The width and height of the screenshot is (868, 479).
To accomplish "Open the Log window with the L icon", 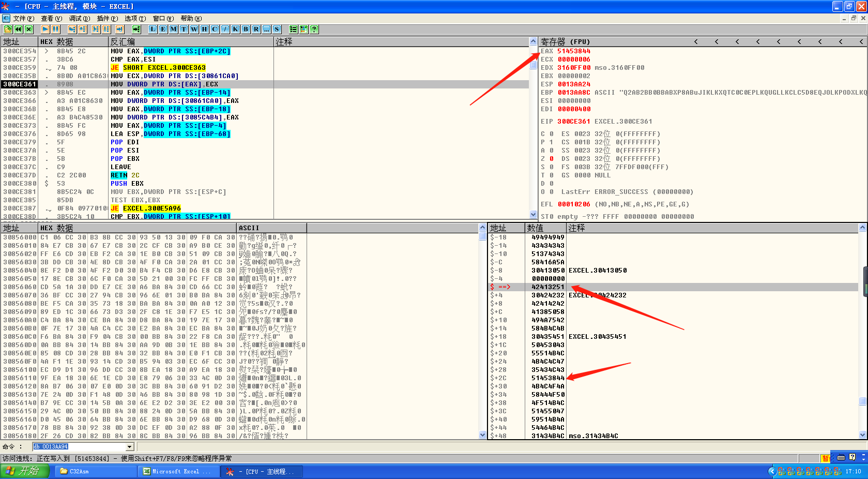I will pyautogui.click(x=153, y=29).
